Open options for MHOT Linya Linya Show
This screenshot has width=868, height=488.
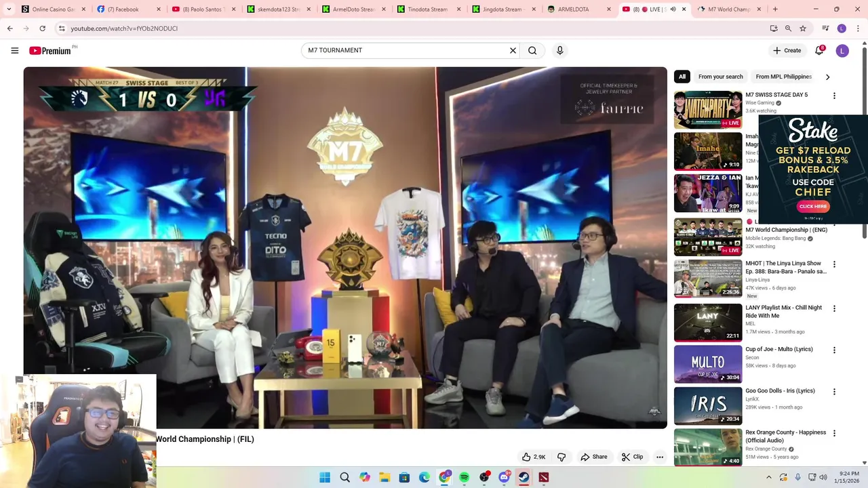[x=834, y=264]
